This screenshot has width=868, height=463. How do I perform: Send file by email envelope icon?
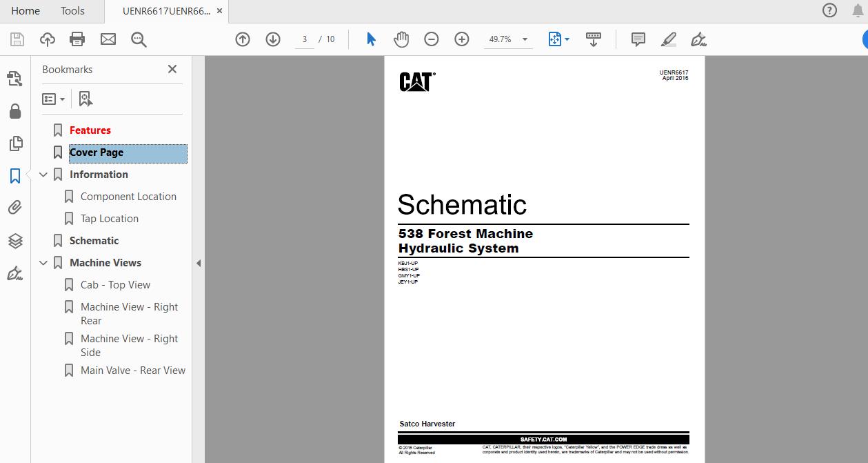click(108, 39)
